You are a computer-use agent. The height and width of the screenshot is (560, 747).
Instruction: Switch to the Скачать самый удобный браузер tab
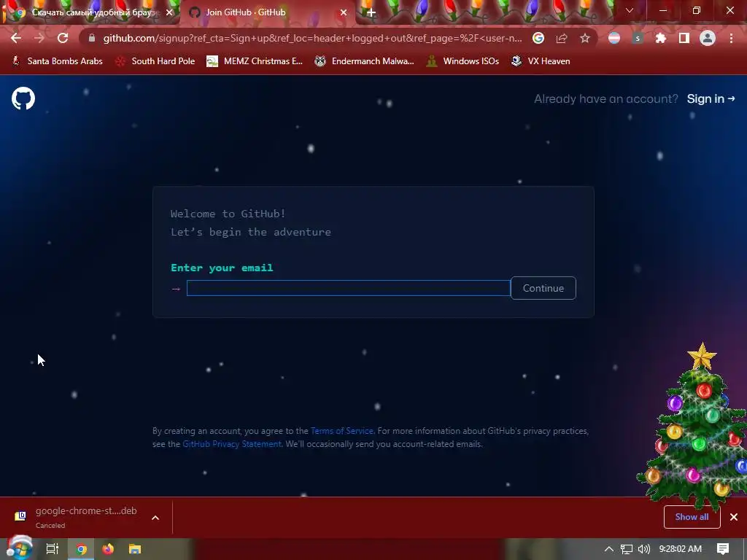[x=96, y=12]
